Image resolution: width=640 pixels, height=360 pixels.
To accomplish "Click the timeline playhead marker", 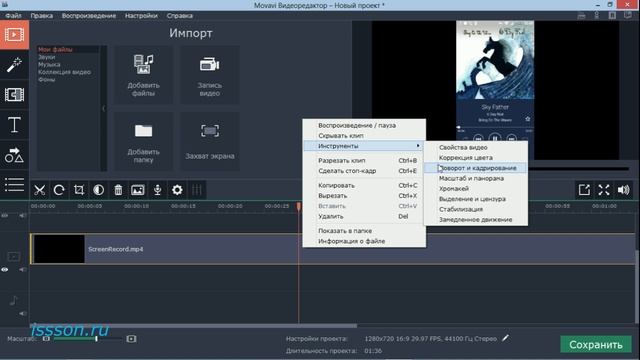I will [x=299, y=207].
